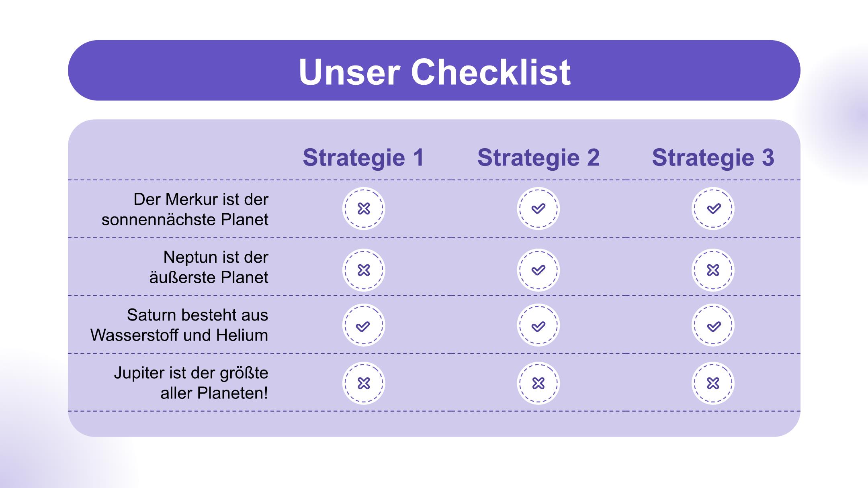Select the Neptun checkmark under Strategie 2
868x488 pixels.
coord(538,270)
